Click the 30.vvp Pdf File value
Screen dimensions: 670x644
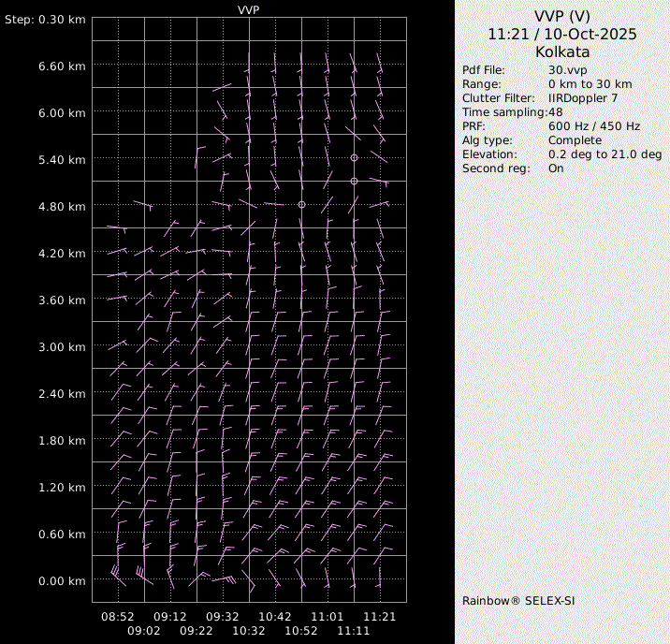click(567, 70)
